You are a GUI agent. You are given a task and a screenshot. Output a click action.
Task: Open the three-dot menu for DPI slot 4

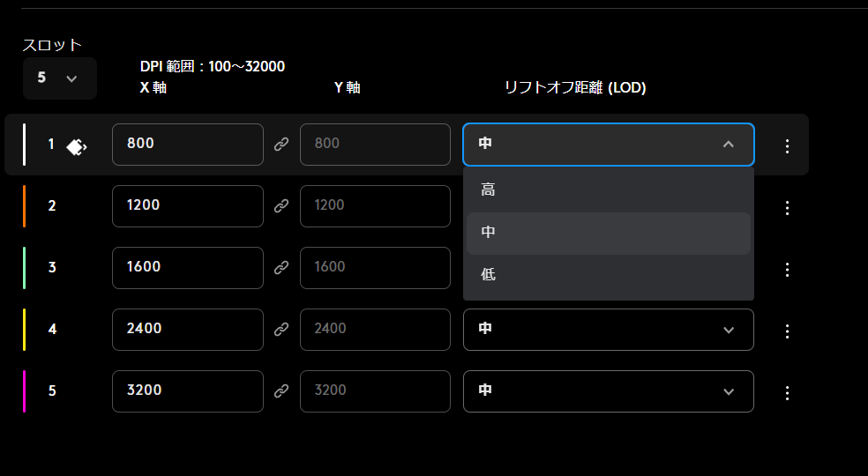point(788,331)
